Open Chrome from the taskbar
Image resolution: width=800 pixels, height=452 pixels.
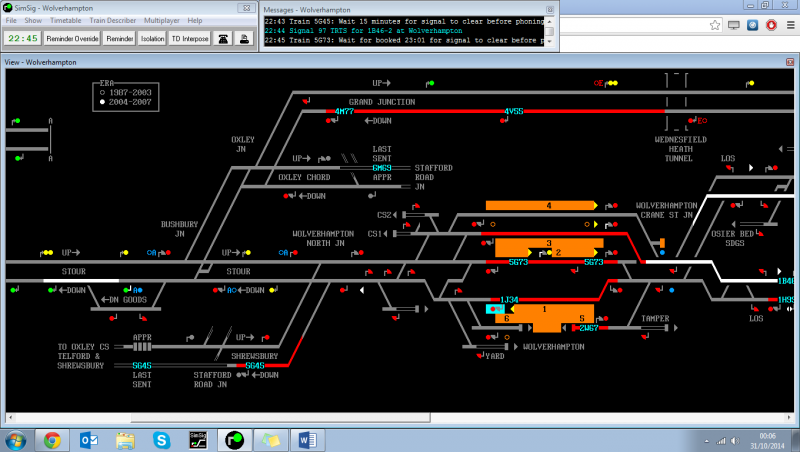(x=52, y=440)
